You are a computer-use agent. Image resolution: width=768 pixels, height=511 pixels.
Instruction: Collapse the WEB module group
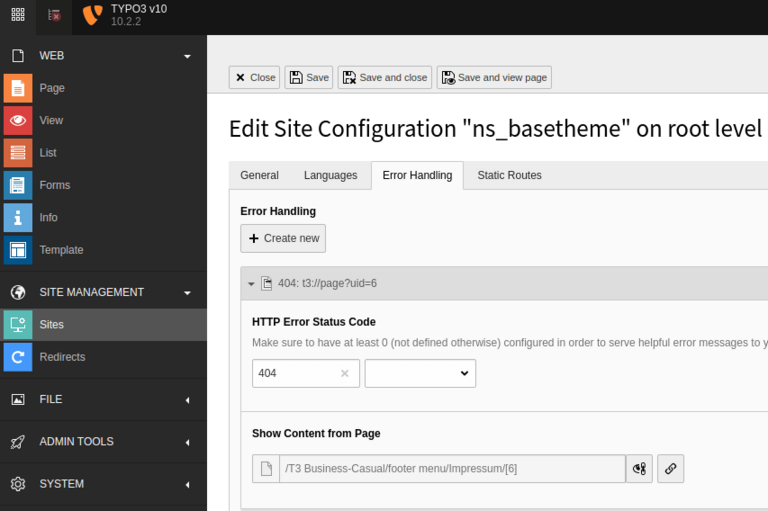pyautogui.click(x=187, y=56)
